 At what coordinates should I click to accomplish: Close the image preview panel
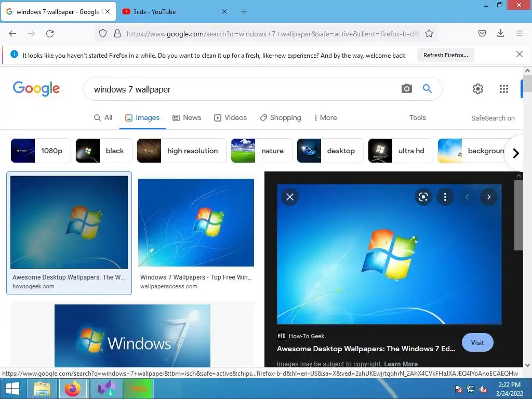[x=290, y=197]
